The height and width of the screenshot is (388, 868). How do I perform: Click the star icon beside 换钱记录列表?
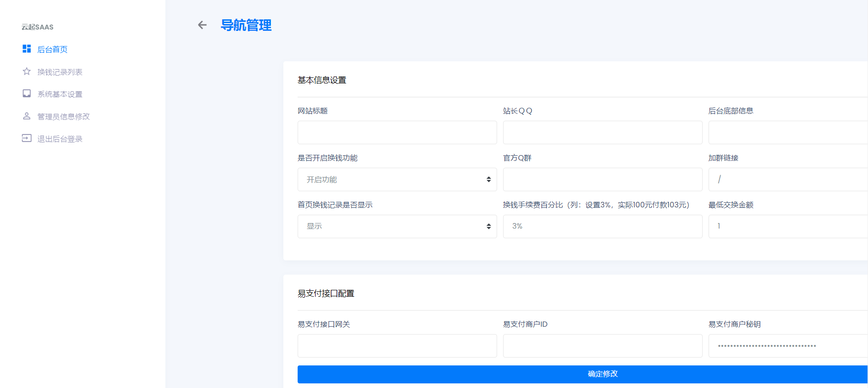tap(27, 71)
